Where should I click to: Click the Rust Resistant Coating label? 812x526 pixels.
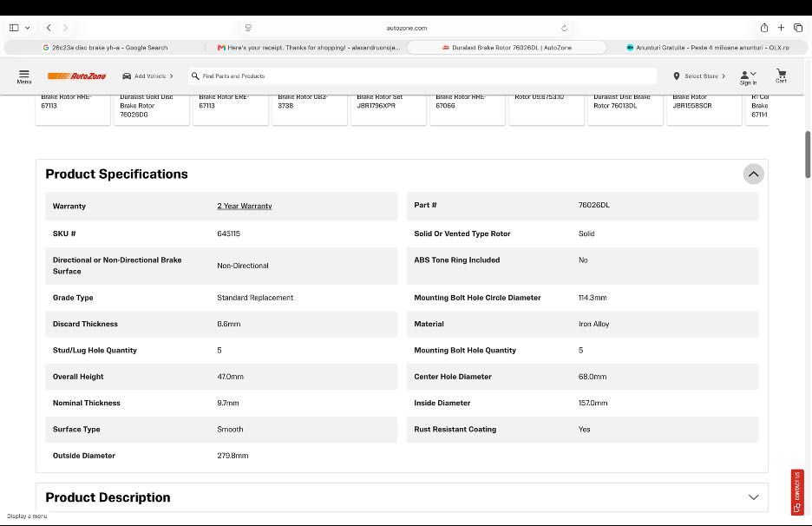click(455, 430)
